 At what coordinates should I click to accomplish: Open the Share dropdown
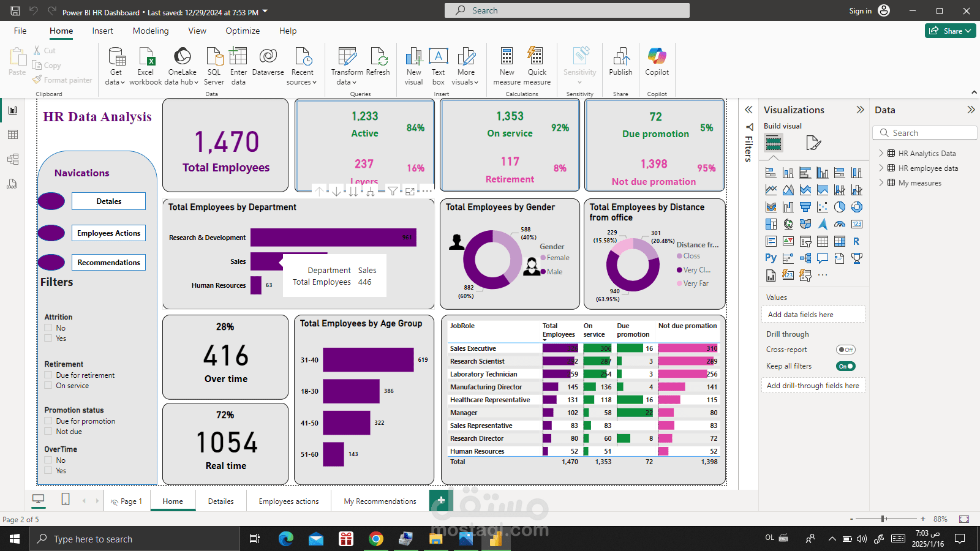coord(951,31)
